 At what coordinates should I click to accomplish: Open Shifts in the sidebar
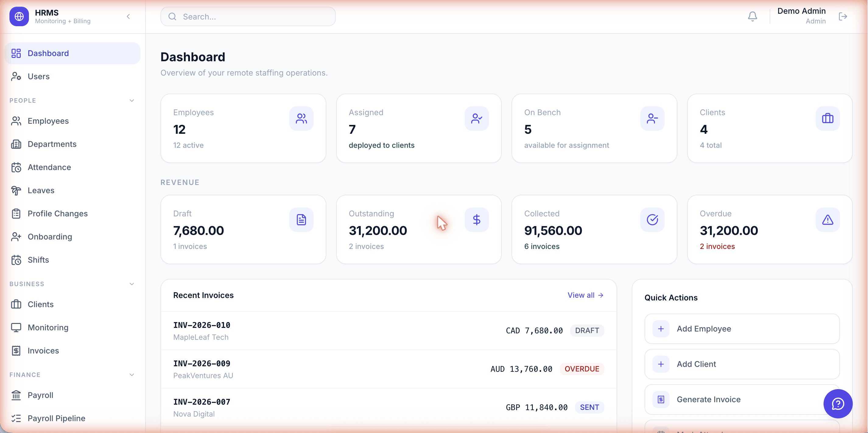click(72, 260)
